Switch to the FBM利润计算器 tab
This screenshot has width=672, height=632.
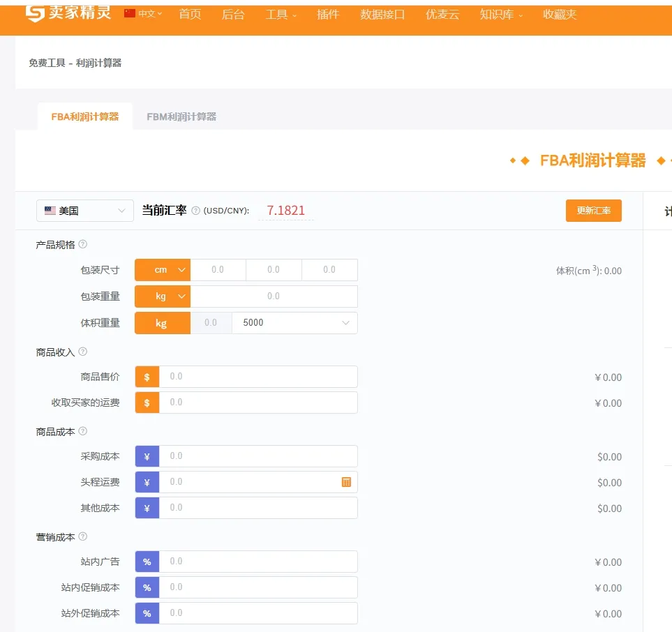(181, 116)
